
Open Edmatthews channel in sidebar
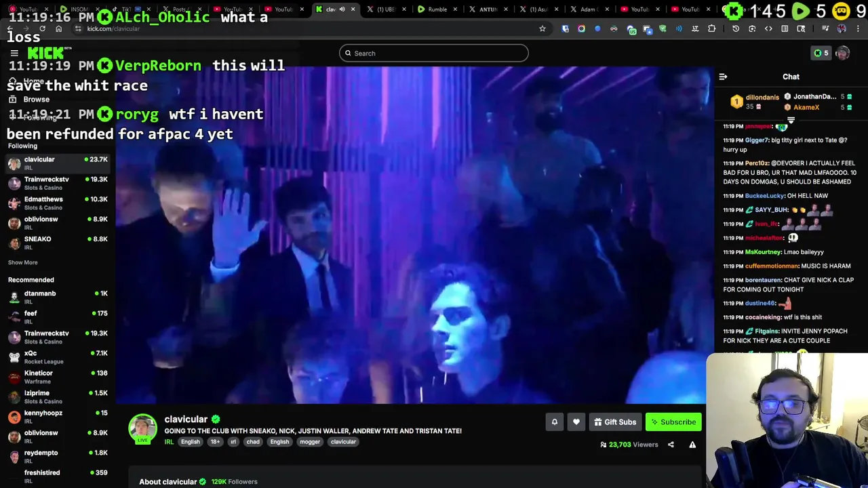pos(58,203)
